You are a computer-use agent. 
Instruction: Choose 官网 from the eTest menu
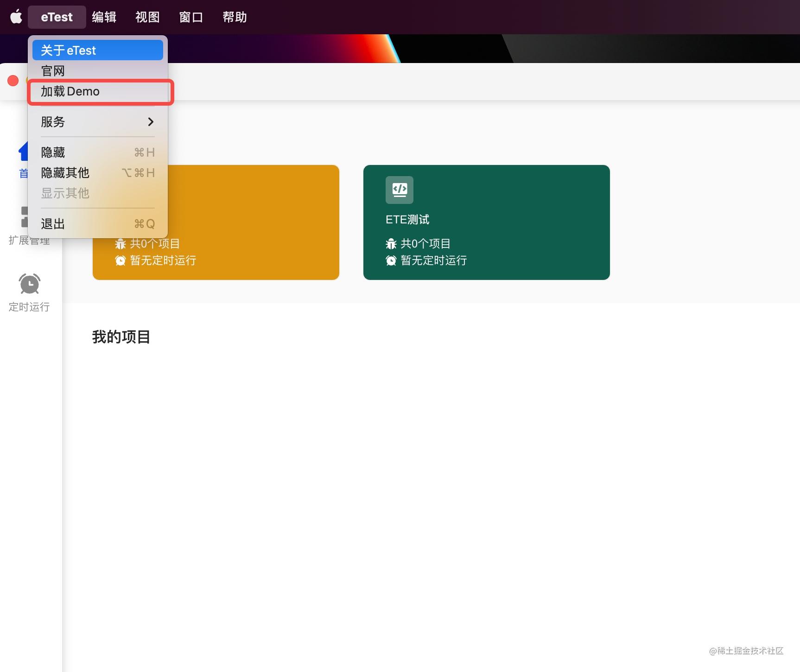[x=98, y=71]
